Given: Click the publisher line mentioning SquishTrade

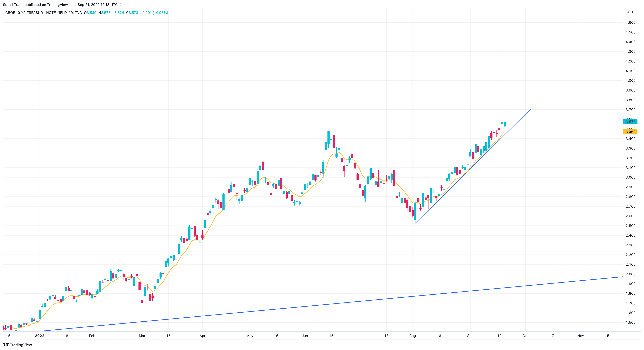Looking at the screenshot, I should pyautogui.click(x=62, y=5).
